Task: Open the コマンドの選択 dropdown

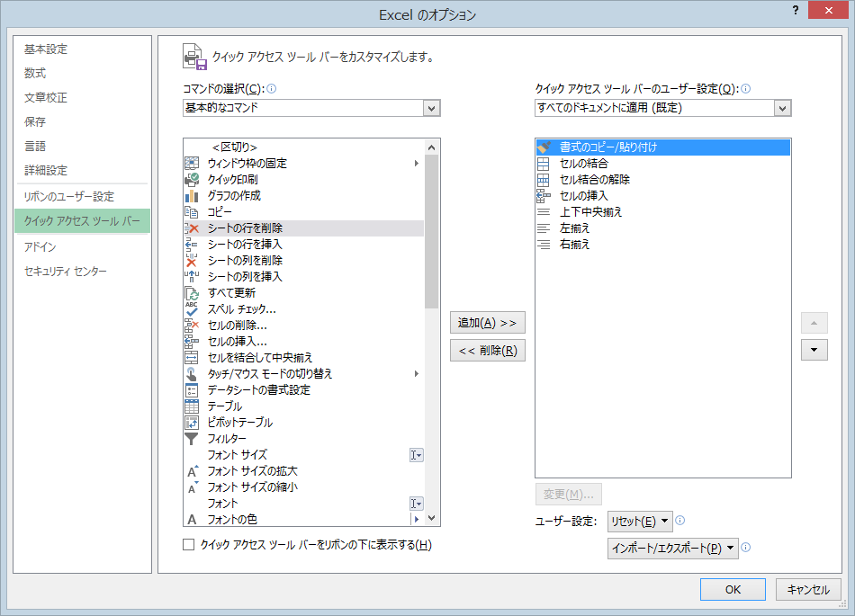Action: click(x=431, y=108)
